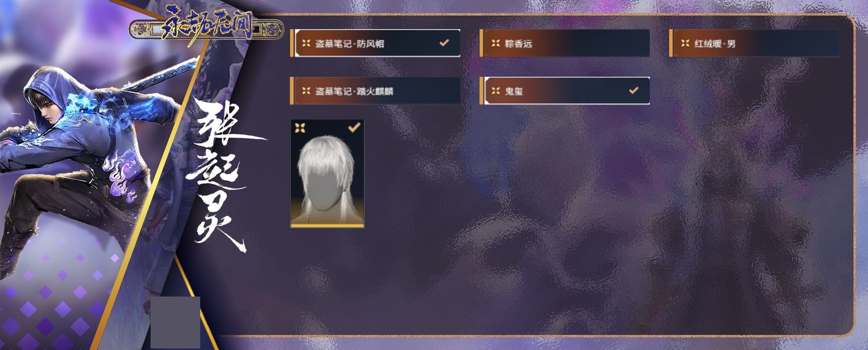Click the gold bar under the hairstyle card
This screenshot has height=350, width=868.
327,226
